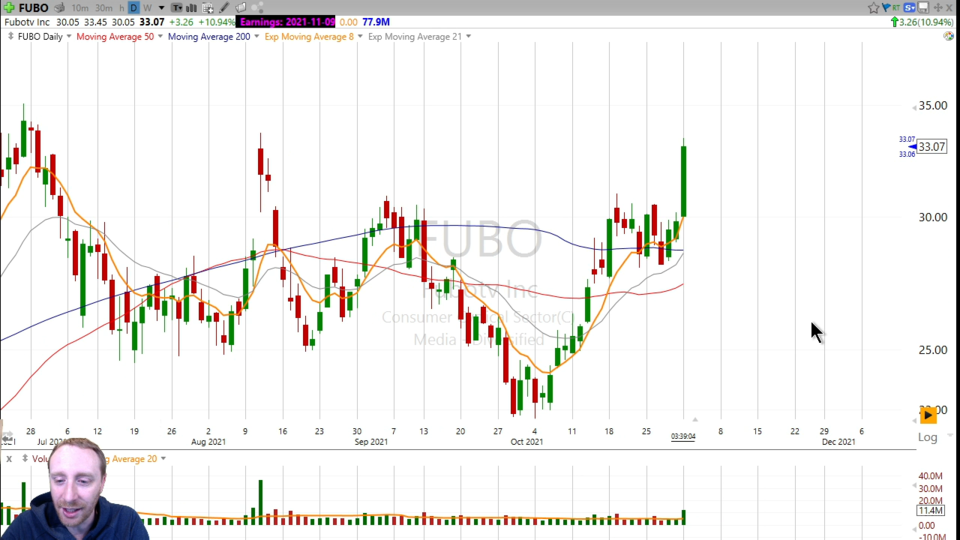Select the pencil drawing tool
960x540 pixels.
click(224, 8)
